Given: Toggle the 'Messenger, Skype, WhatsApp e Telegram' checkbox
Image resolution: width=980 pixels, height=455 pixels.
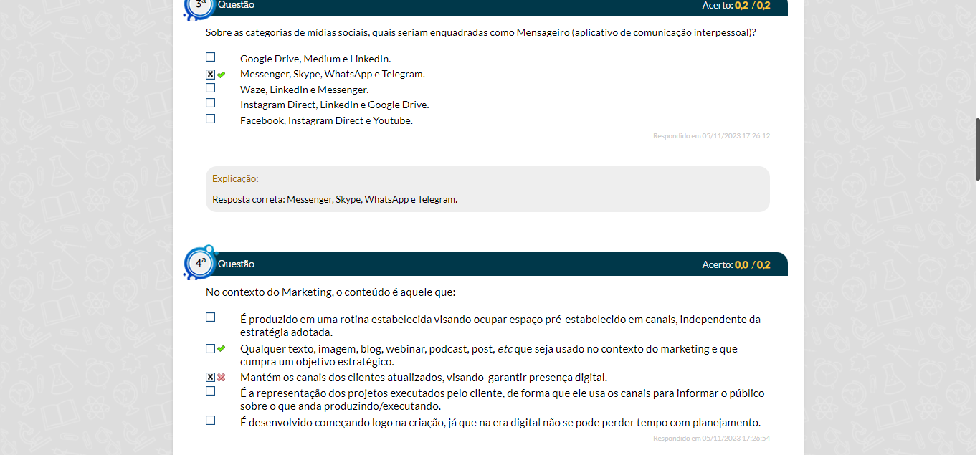Looking at the screenshot, I should [210, 75].
